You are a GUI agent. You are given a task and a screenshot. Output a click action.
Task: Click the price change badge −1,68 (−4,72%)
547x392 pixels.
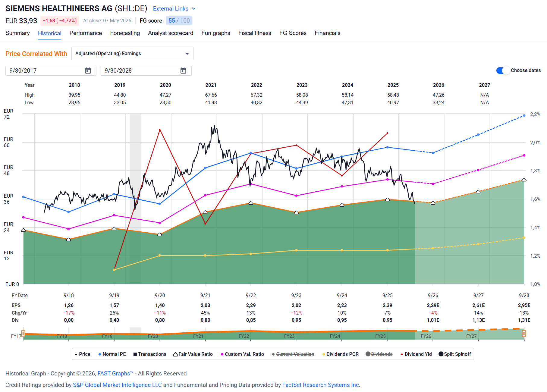pos(60,20)
